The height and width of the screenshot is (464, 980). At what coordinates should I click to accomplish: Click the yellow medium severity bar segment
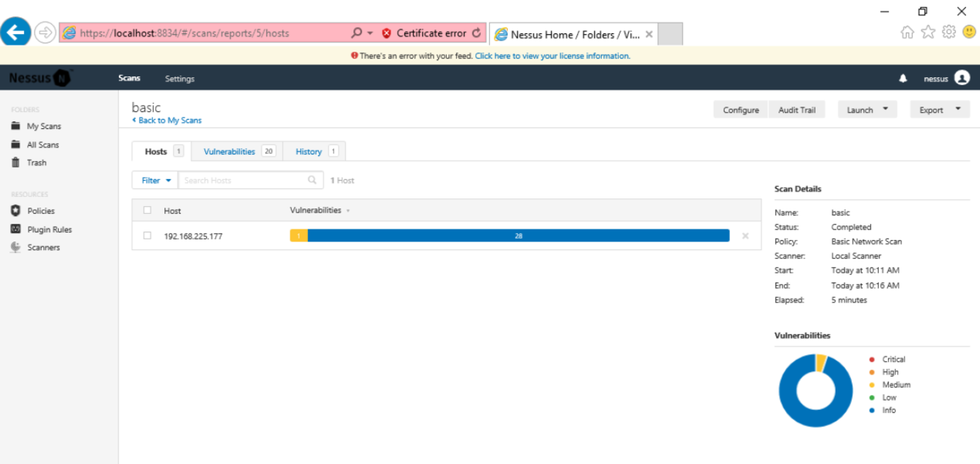(x=299, y=235)
